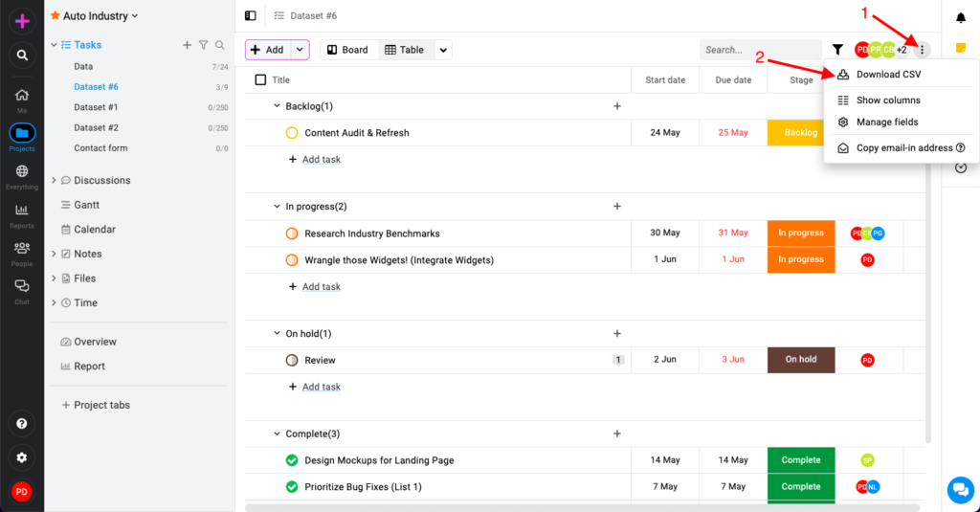Expand Time section
Image resolution: width=980 pixels, height=512 pixels.
tap(54, 302)
